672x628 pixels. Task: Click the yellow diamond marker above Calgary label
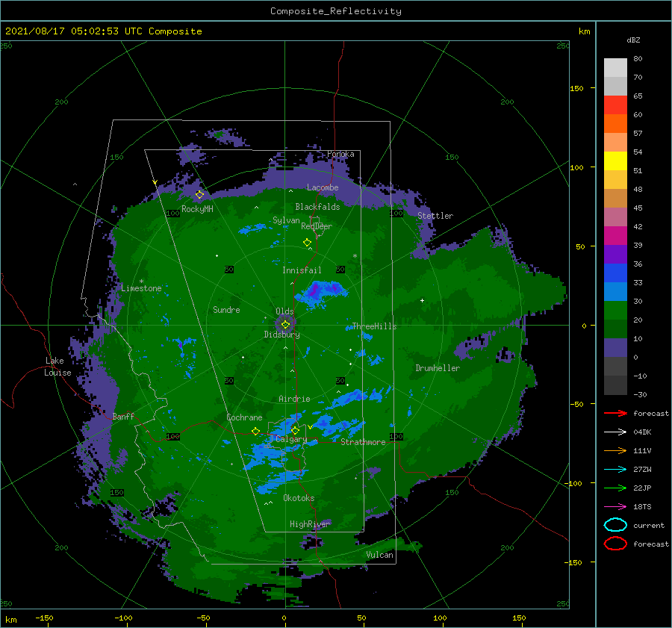(x=295, y=430)
